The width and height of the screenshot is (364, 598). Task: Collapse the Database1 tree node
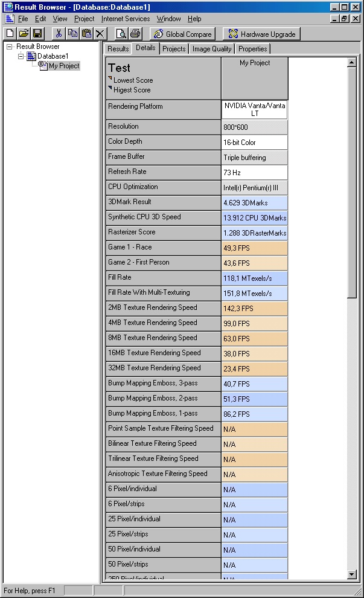point(21,56)
